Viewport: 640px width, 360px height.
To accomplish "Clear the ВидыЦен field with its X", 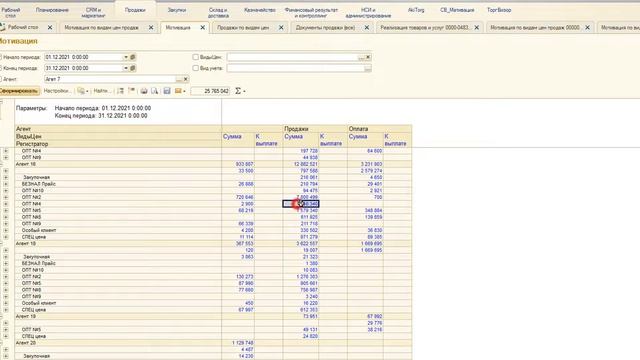I will [368, 57].
